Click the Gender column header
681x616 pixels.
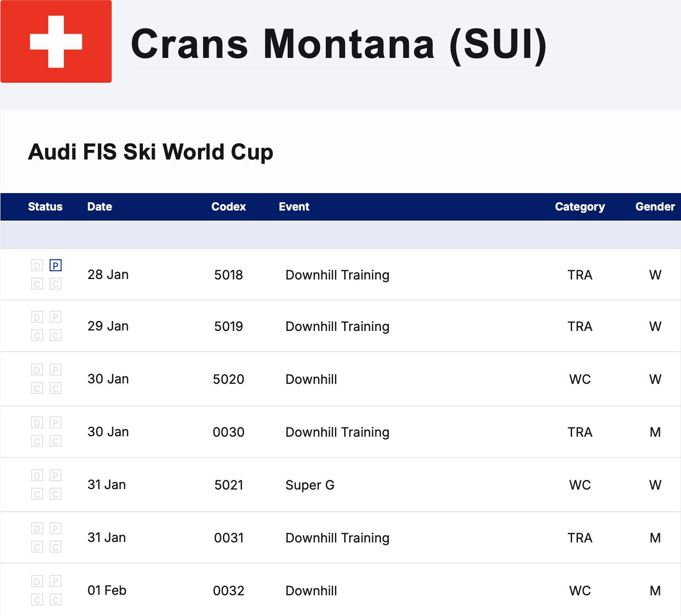[x=655, y=207]
